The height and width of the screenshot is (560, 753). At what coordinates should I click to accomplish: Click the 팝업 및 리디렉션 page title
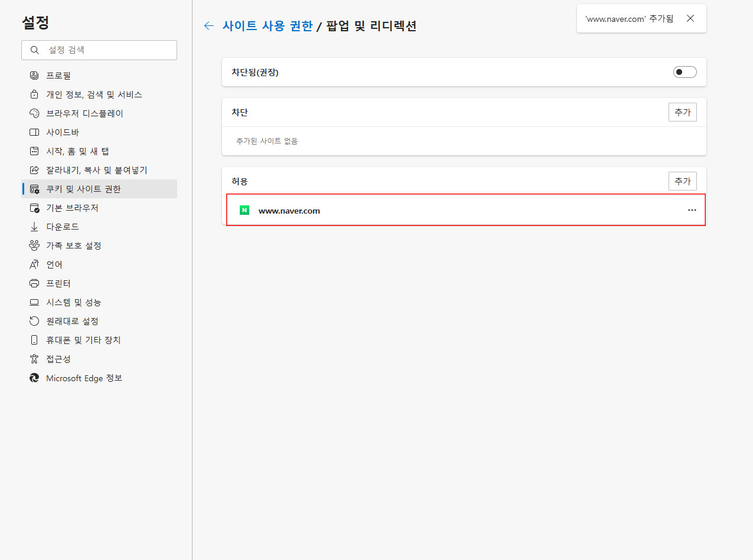pos(371,26)
